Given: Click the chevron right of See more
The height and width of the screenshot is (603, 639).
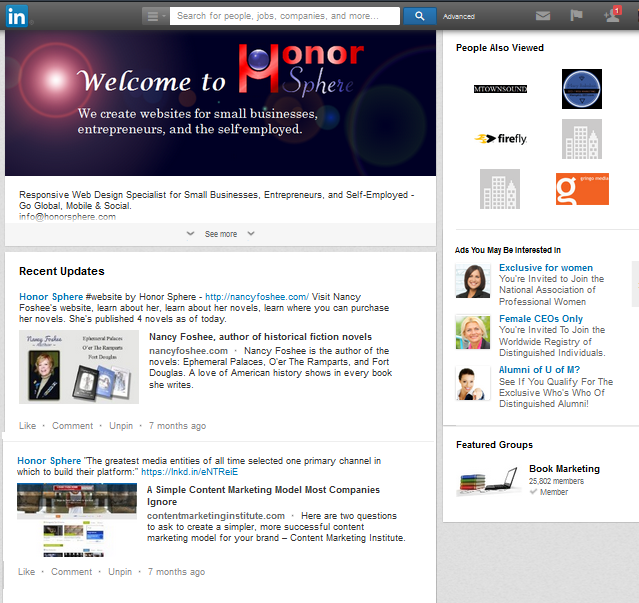Looking at the screenshot, I should coord(251,233).
